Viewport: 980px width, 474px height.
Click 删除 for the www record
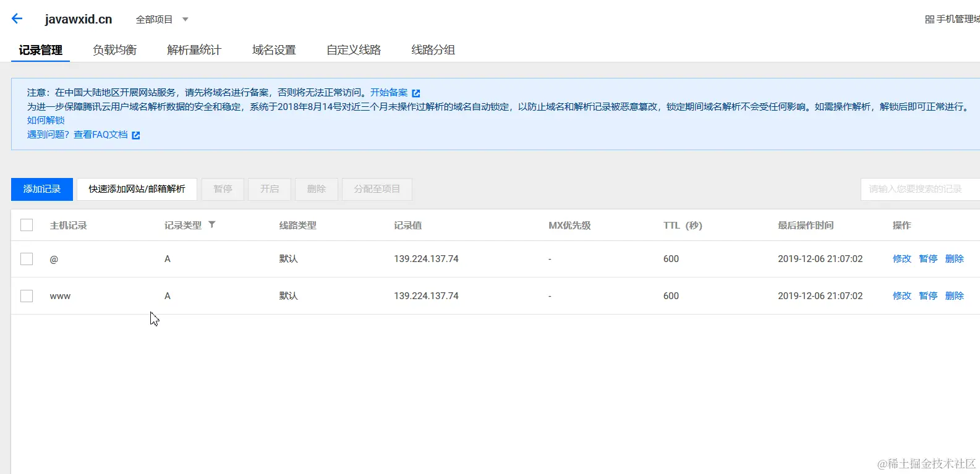click(x=955, y=296)
